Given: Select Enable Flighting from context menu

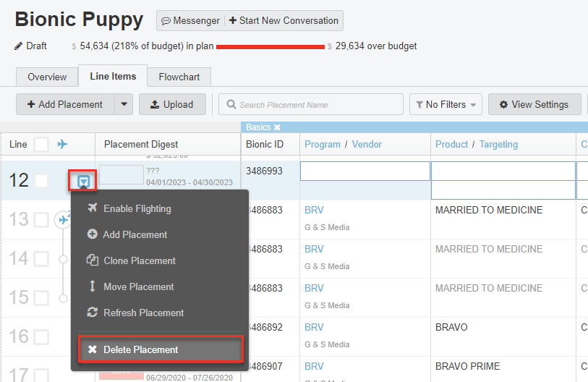Looking at the screenshot, I should pyautogui.click(x=137, y=208).
